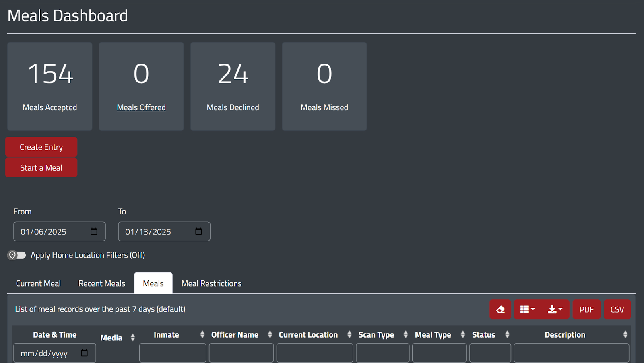Export the list as CSV
Screen dimensions: 644x363
coord(617,309)
